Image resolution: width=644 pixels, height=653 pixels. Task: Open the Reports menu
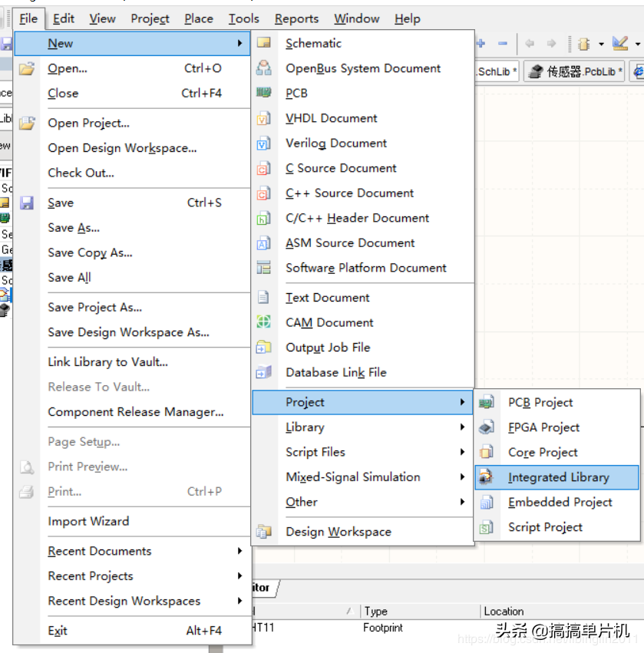pyautogui.click(x=296, y=18)
